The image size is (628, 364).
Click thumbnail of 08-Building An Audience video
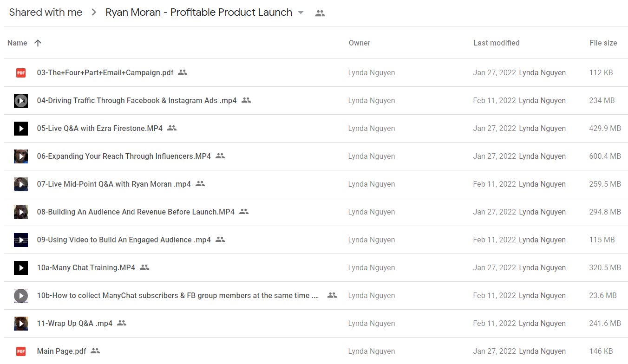point(21,212)
